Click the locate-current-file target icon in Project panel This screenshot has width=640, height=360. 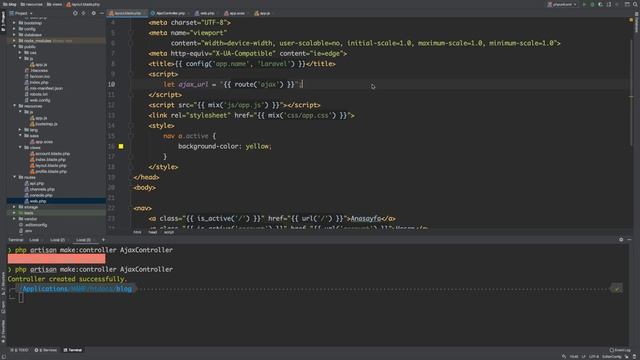point(75,13)
